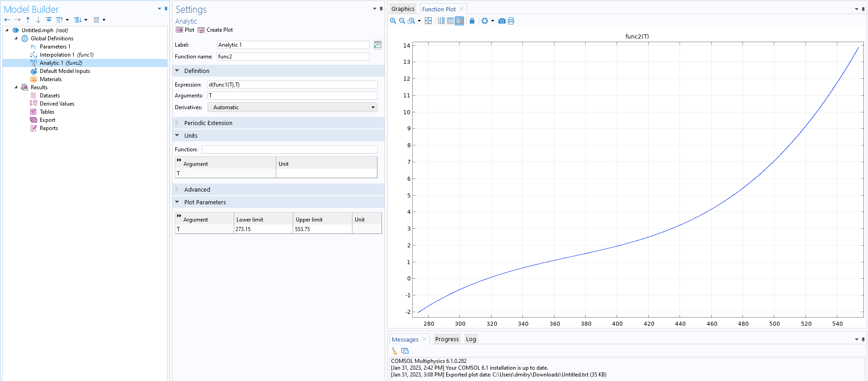The height and width of the screenshot is (381, 868).
Task: Click the Plot button in Settings
Action: (x=185, y=30)
